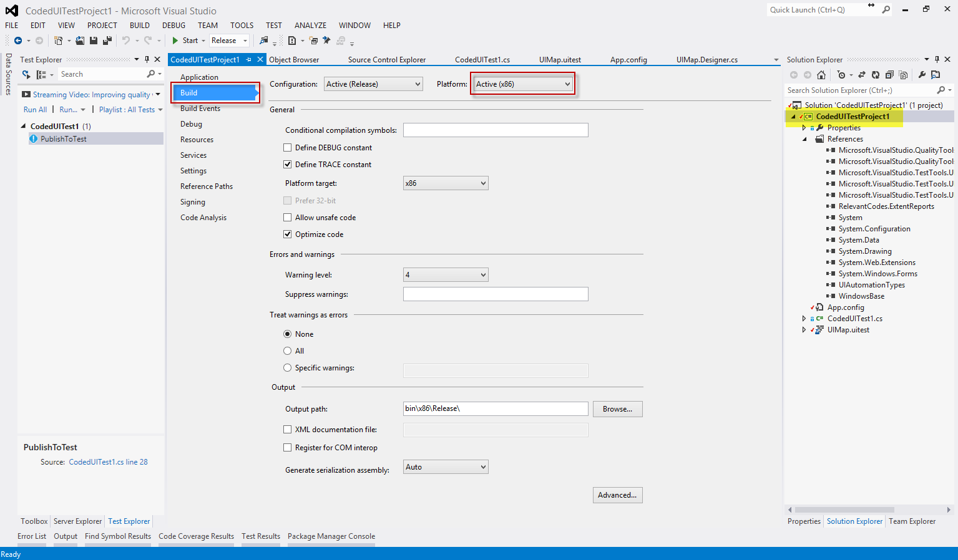This screenshot has height=560, width=958.
Task: Check Register for COM interop
Action: pos(287,448)
